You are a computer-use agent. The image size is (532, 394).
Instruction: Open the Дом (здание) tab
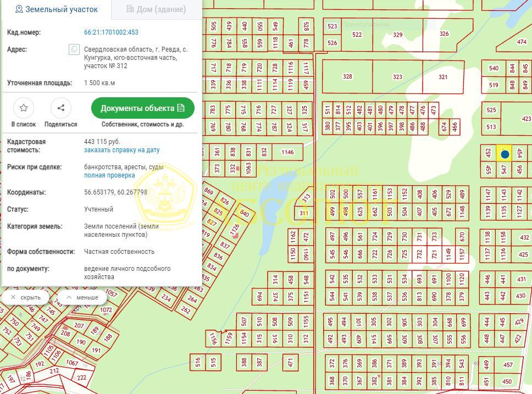pyautogui.click(x=156, y=9)
